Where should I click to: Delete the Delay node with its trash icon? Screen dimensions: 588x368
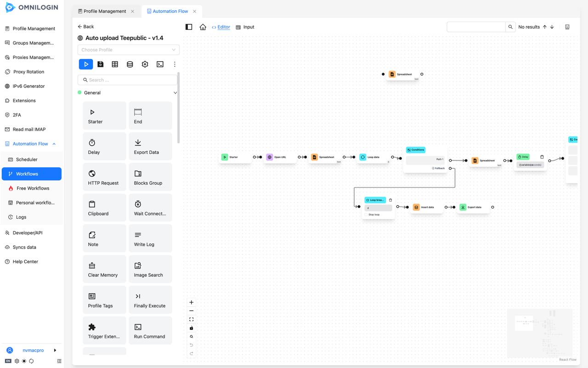542,157
